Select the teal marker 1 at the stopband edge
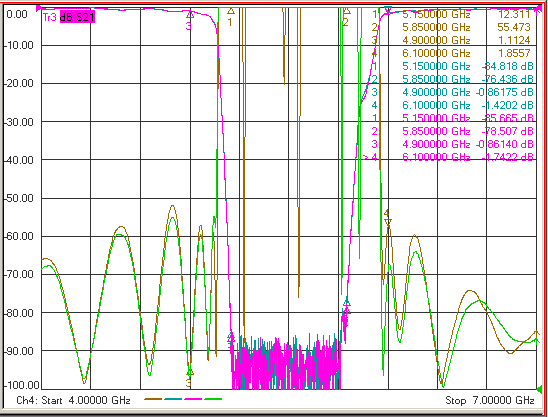This screenshot has height=417, width=548. 231,337
